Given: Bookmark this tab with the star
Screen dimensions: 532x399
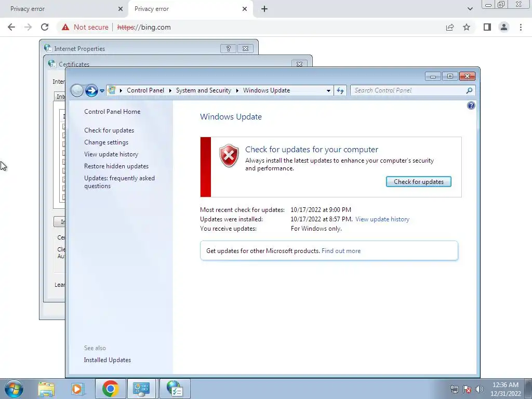Looking at the screenshot, I should tap(467, 27).
